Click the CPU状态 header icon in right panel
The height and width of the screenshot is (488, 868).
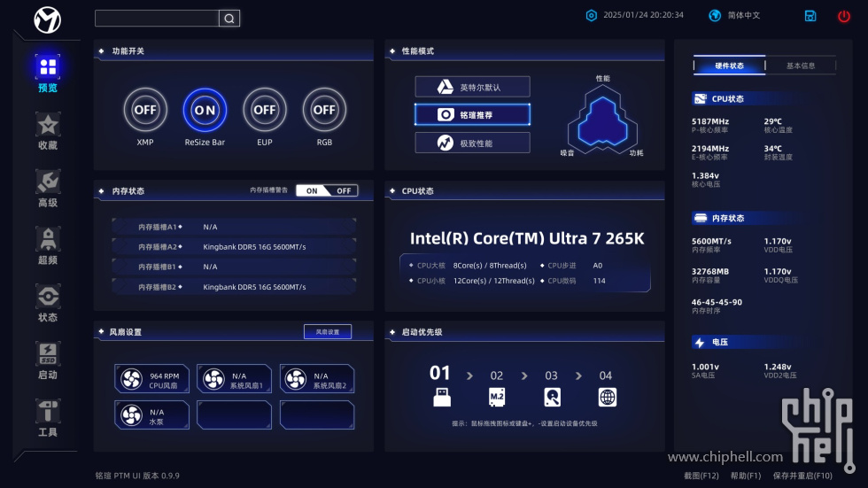click(x=701, y=98)
